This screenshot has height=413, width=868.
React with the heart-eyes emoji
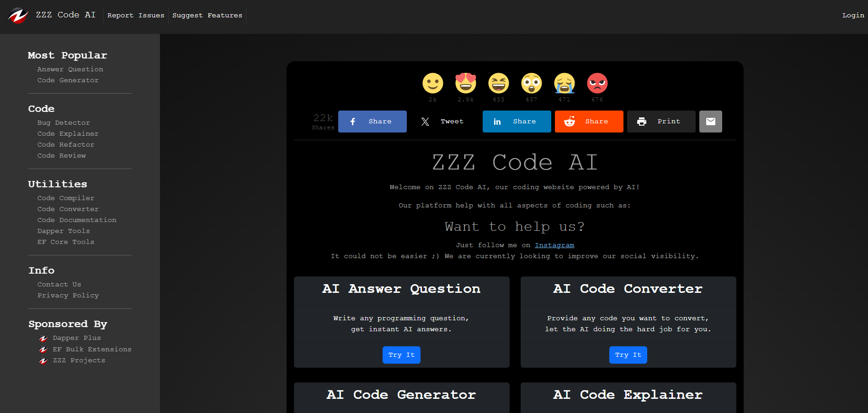[465, 84]
